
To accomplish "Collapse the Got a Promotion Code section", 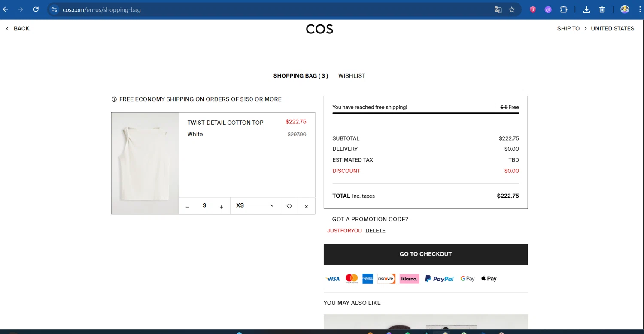I will [367, 219].
